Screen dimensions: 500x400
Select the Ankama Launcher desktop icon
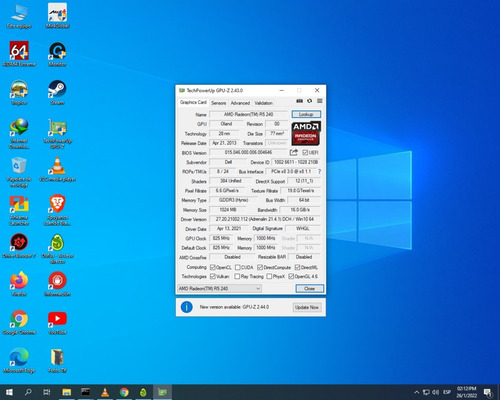[x=19, y=210]
